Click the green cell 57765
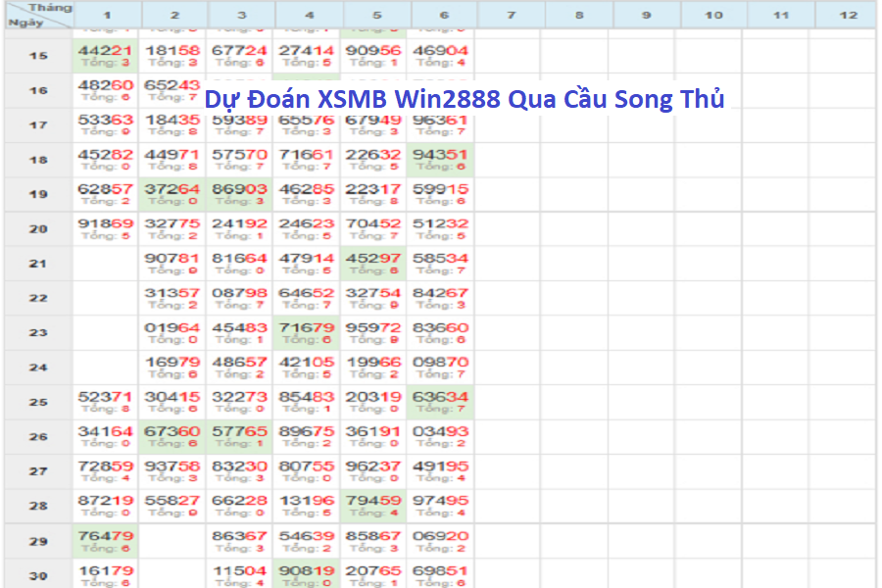The width and height of the screenshot is (882, 588). (x=239, y=437)
